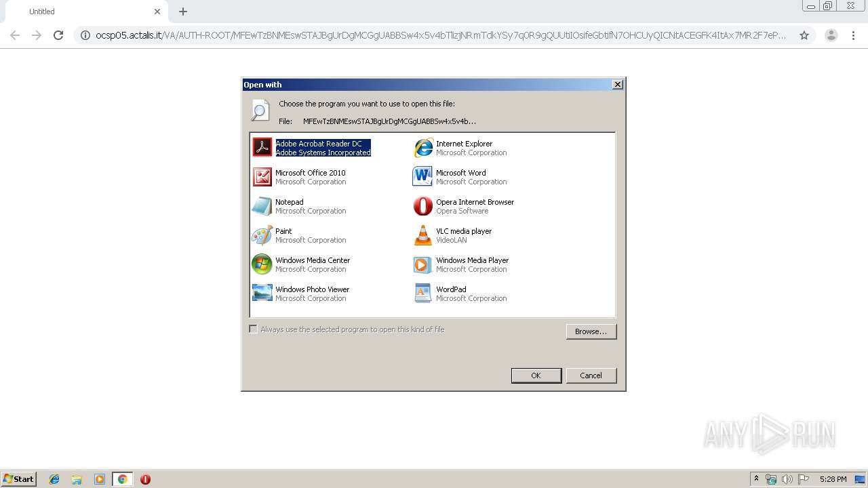Pick the Internet Explorer icon in the list
This screenshot has height=488, width=868.
point(423,147)
